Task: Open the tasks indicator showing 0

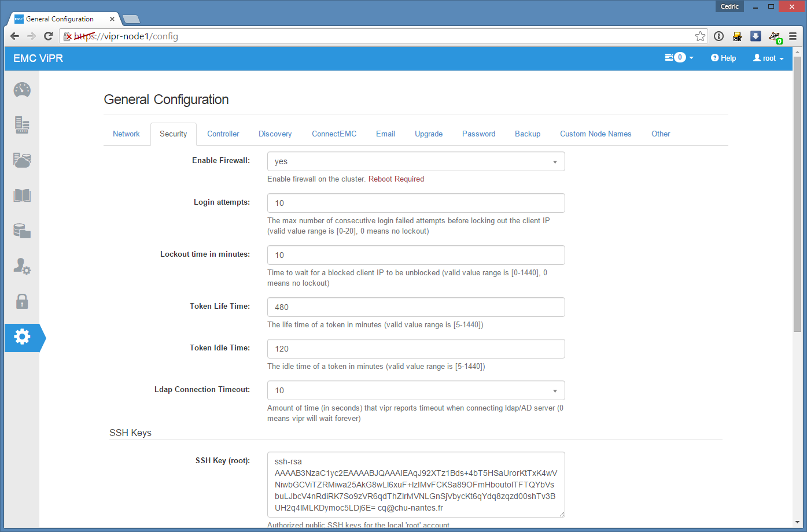Action: coord(679,58)
